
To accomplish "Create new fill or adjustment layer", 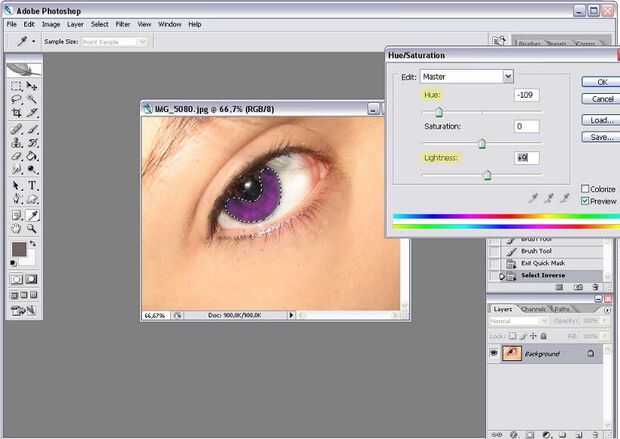I will pos(546,435).
